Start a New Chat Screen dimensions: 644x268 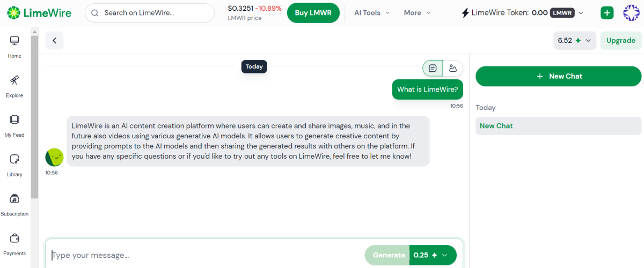[558, 76]
